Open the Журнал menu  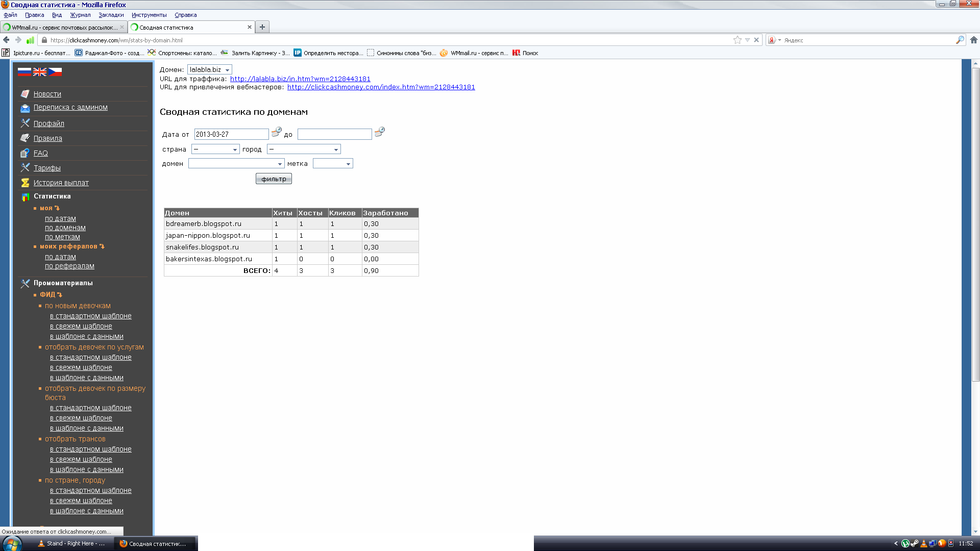(80, 15)
